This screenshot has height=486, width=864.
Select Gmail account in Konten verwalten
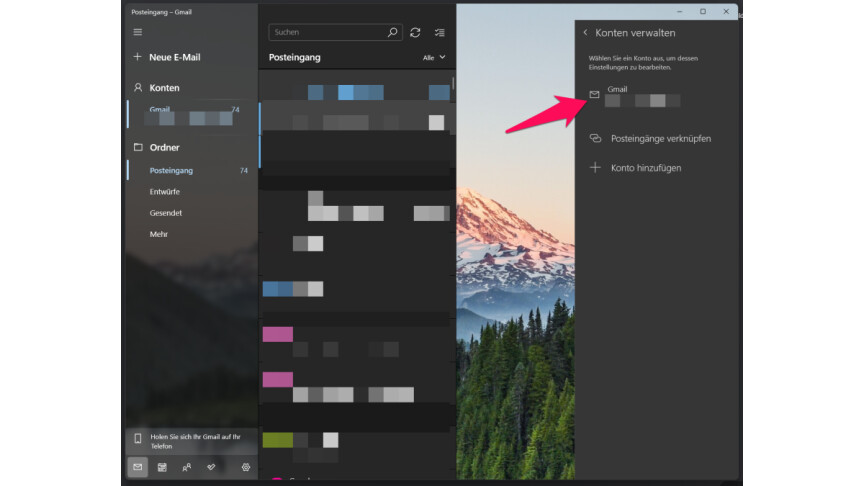coord(656,95)
